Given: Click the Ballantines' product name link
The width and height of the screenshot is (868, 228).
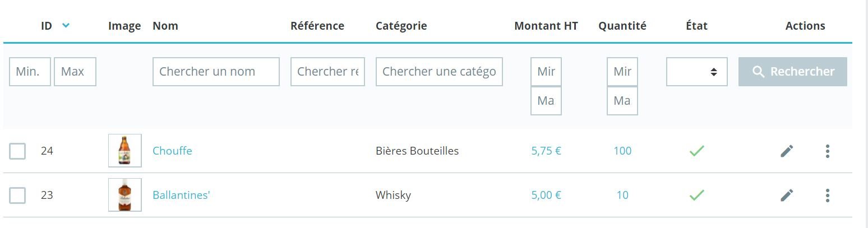Looking at the screenshot, I should pos(181,195).
